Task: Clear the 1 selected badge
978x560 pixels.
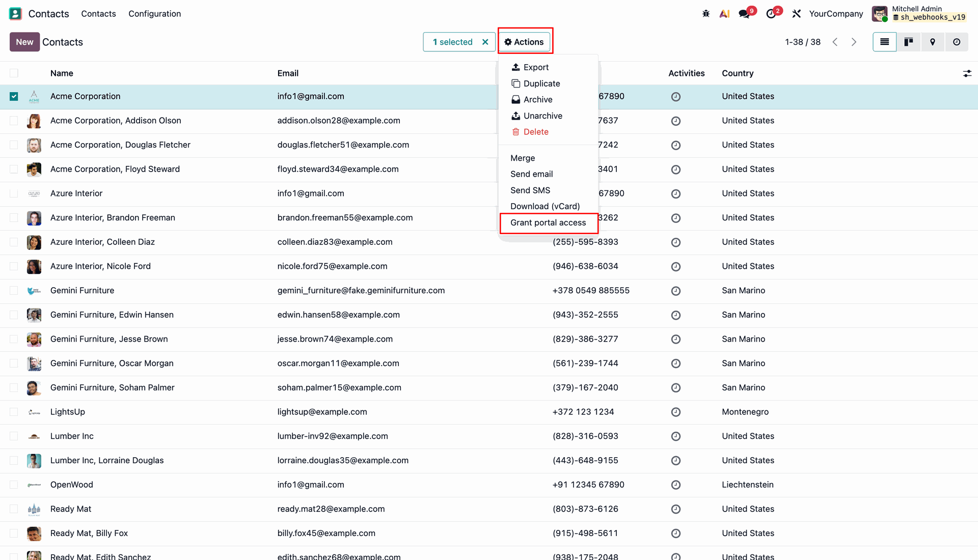Action: 485,42
